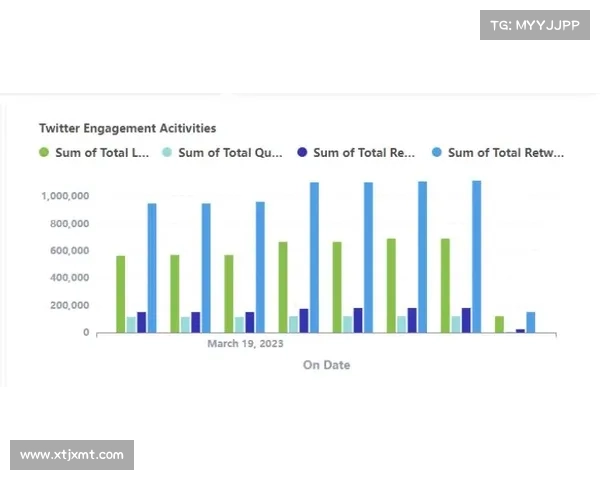The height and width of the screenshot is (480, 600).
Task: Toggle the 'Sum of Total Re...' legend label
Action: pos(363,153)
